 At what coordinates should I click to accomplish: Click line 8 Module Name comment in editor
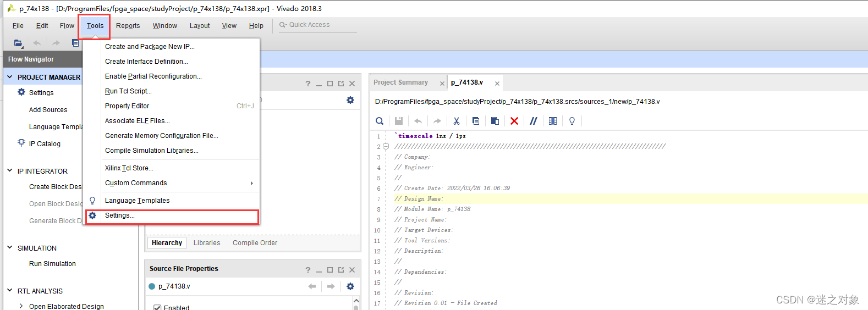pyautogui.click(x=432, y=209)
